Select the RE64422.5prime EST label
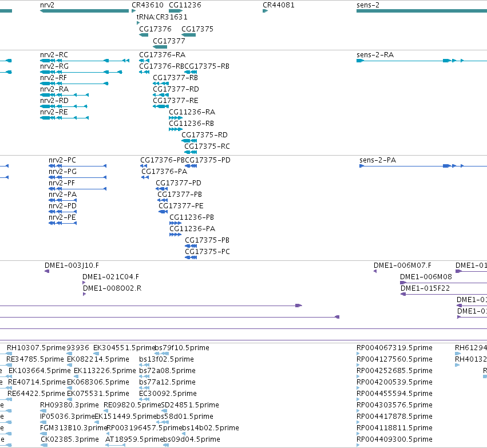This screenshot has height=448, width=487. [x=36, y=394]
